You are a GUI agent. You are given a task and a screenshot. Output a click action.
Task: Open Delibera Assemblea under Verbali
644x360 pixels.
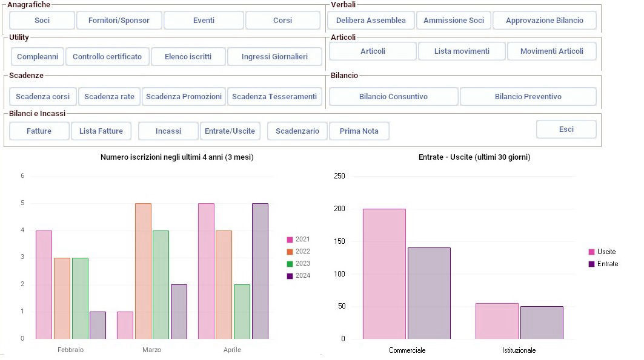[x=371, y=21]
